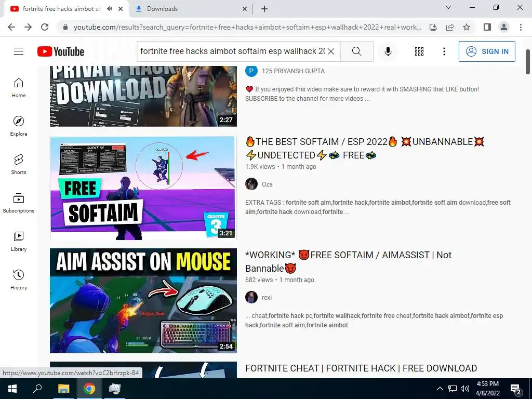Click into the YouTube search box
This screenshot has width=532, height=399.
click(232, 51)
